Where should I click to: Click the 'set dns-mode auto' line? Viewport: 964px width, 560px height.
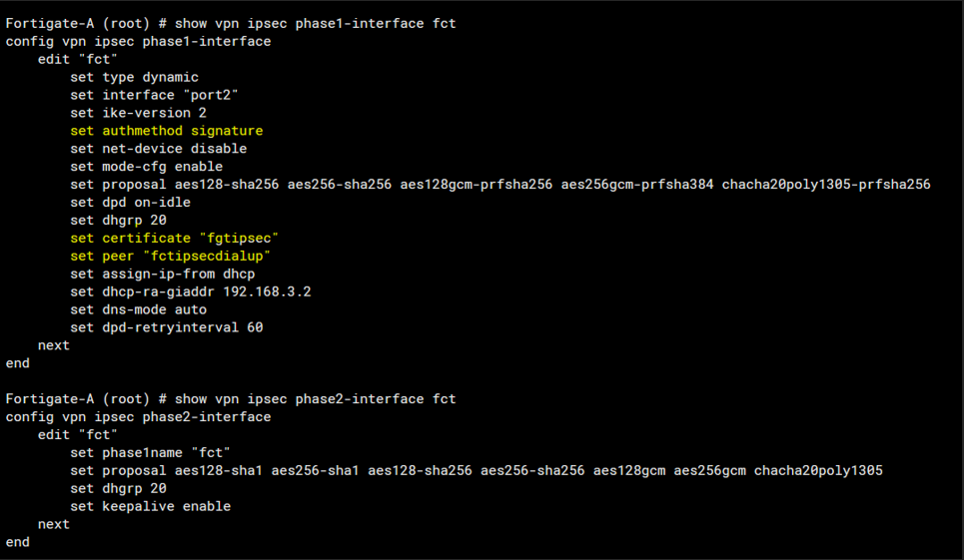point(138,309)
